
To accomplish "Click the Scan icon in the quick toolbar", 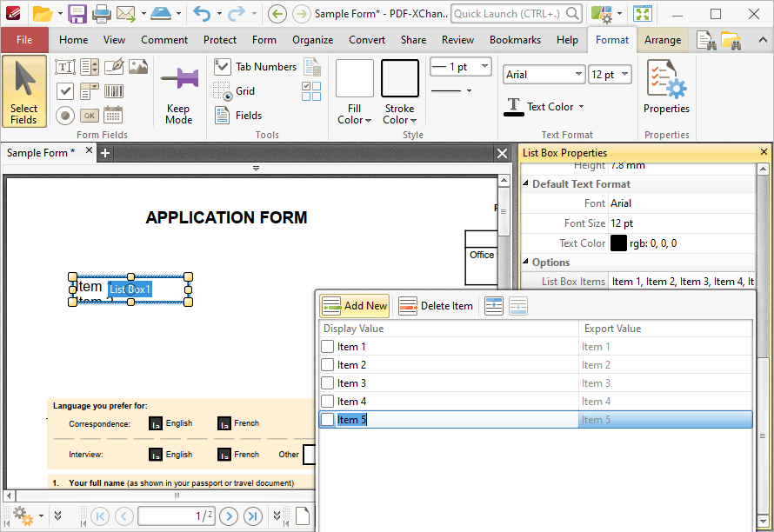I will pyautogui.click(x=161, y=14).
